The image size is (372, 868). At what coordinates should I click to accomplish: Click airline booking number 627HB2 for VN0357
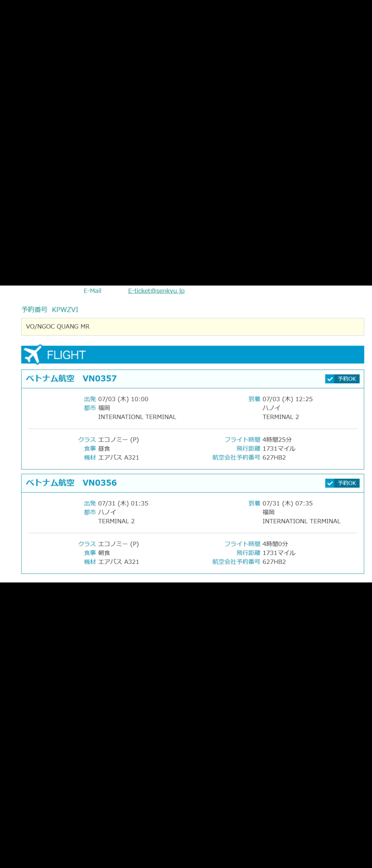point(274,458)
